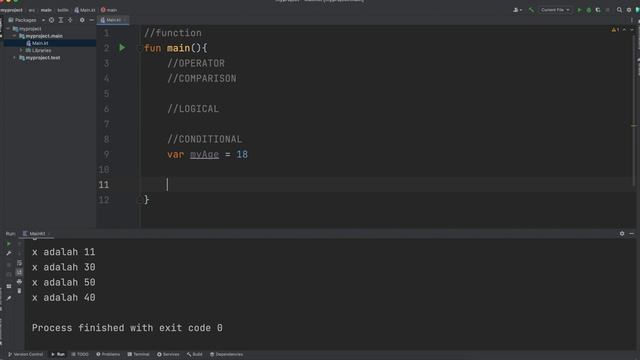Click the myAge variable on line 9
The image size is (640, 360).
tap(204, 155)
